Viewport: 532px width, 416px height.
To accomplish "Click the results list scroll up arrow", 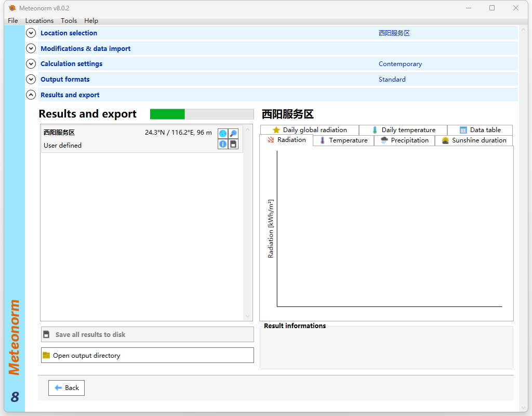I will (x=248, y=129).
